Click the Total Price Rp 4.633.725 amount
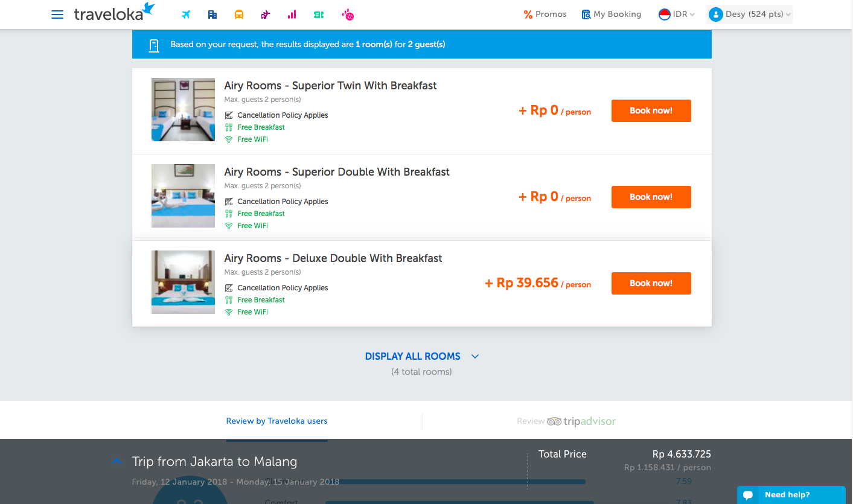853x504 pixels. [x=682, y=455]
